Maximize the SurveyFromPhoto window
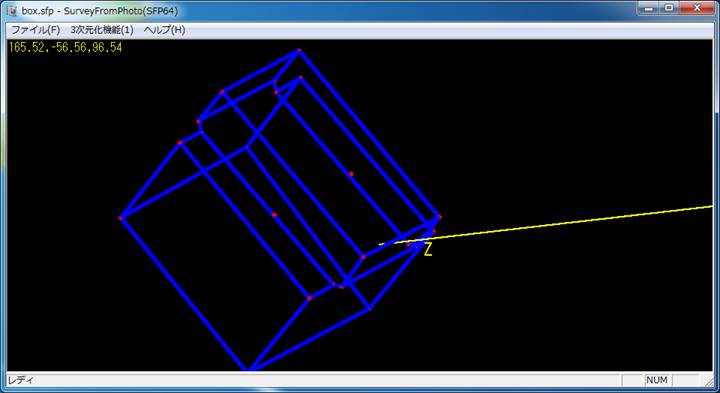The height and width of the screenshot is (393, 720). click(x=669, y=8)
